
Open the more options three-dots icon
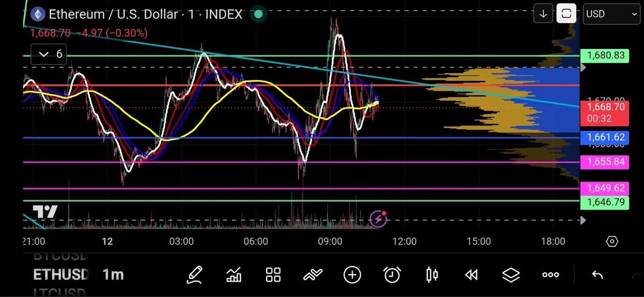point(551,275)
